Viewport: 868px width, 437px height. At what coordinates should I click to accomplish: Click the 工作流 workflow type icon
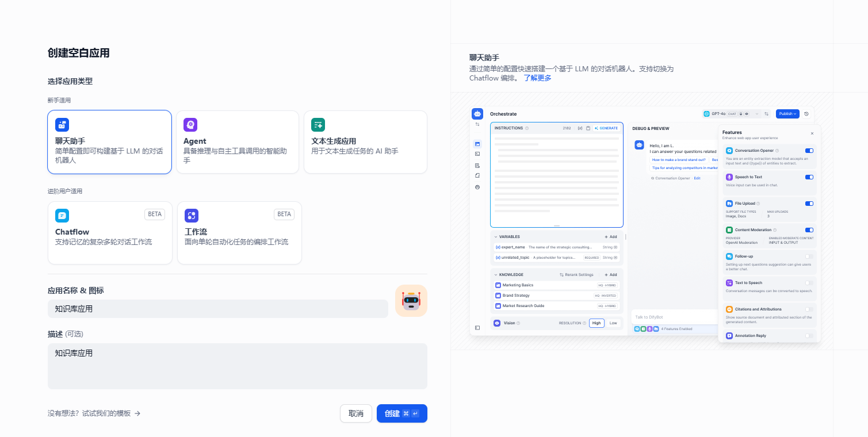pyautogui.click(x=192, y=216)
